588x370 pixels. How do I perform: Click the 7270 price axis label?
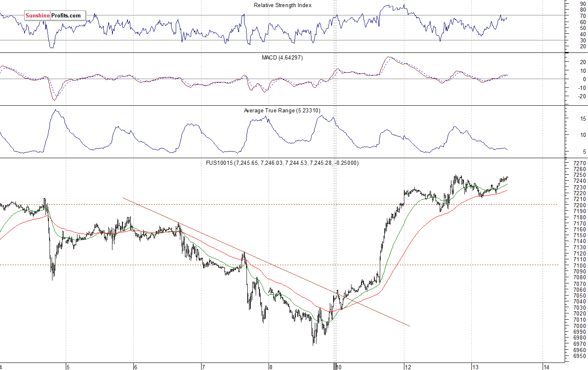(x=579, y=163)
